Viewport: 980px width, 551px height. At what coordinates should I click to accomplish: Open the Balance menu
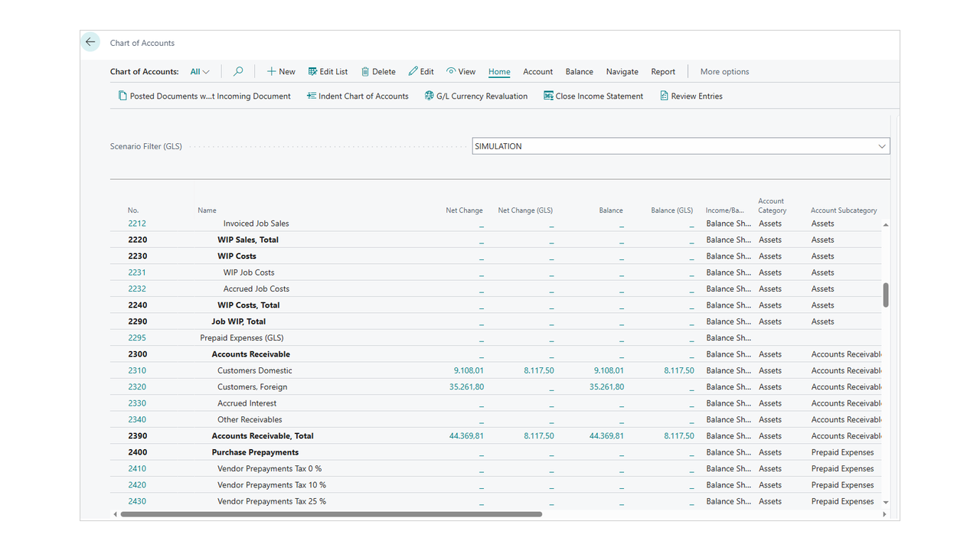click(580, 71)
